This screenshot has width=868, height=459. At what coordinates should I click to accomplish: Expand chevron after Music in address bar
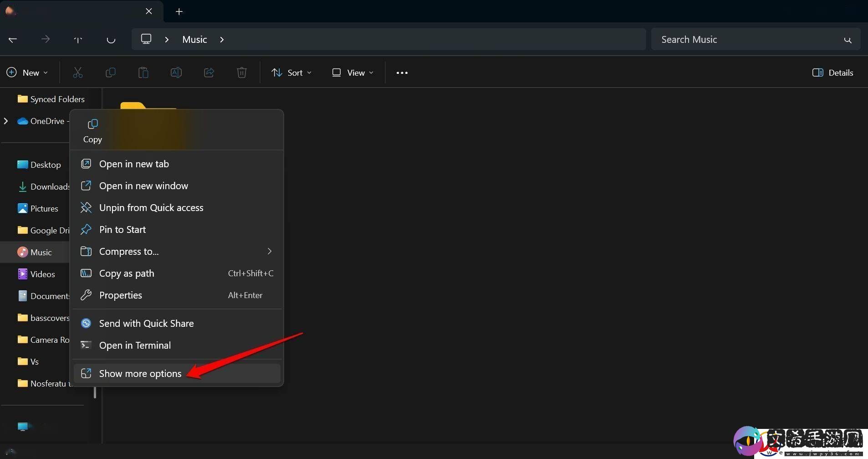tap(222, 40)
